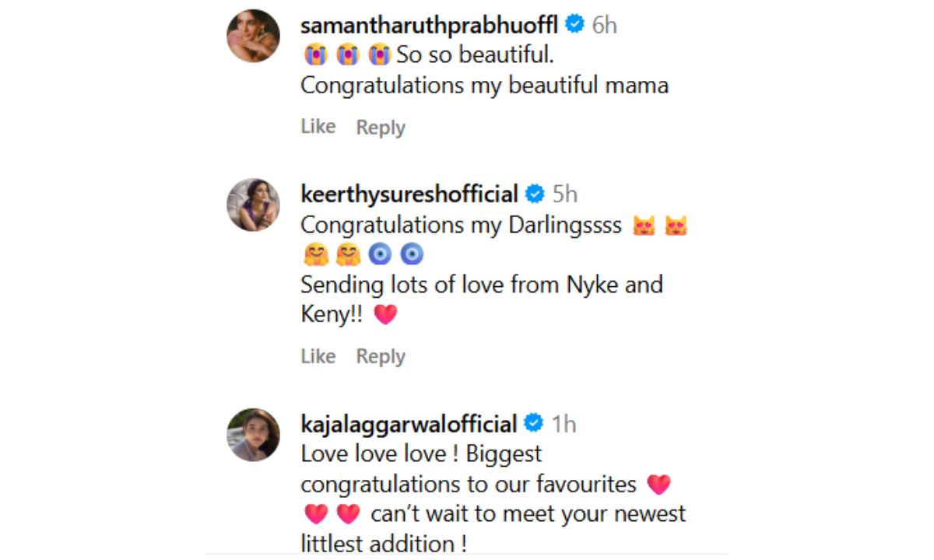Click kajalaggarwalofficial's verified badge
The image size is (934, 560).
pyautogui.click(x=534, y=424)
